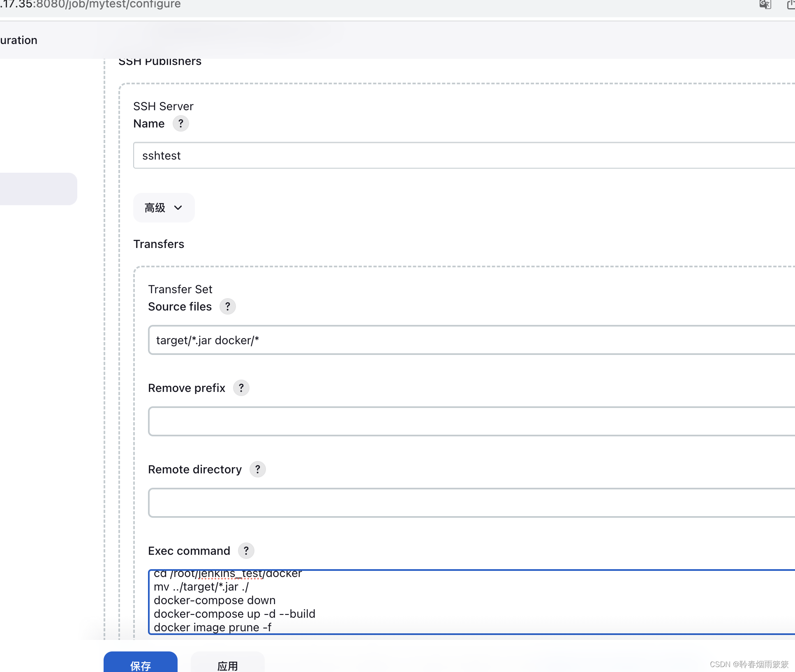Click the 'docker-compose down' line
Image resolution: width=795 pixels, height=672 pixels.
(215, 600)
